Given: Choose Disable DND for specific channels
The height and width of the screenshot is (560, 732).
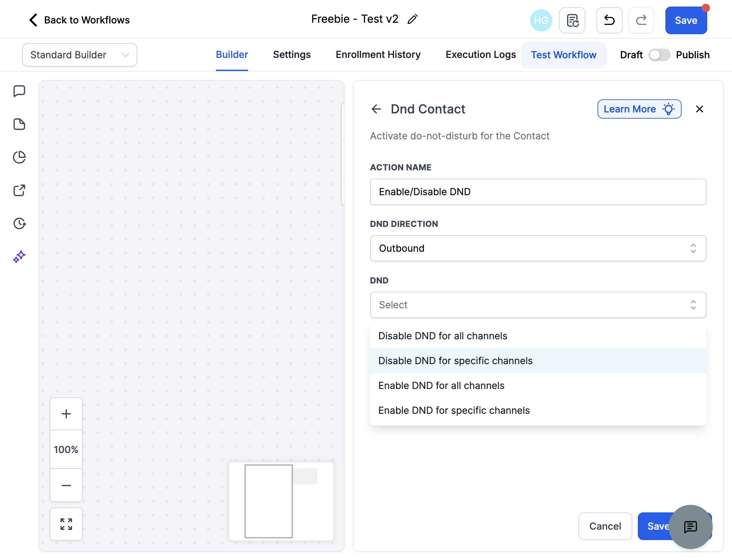Looking at the screenshot, I should pyautogui.click(x=538, y=361).
